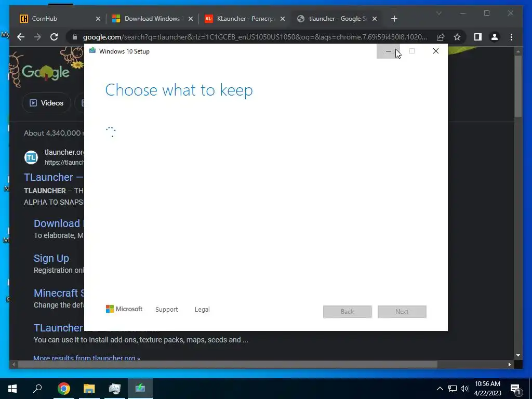Close the KLauncher tab
532x399 pixels.
tap(282, 19)
